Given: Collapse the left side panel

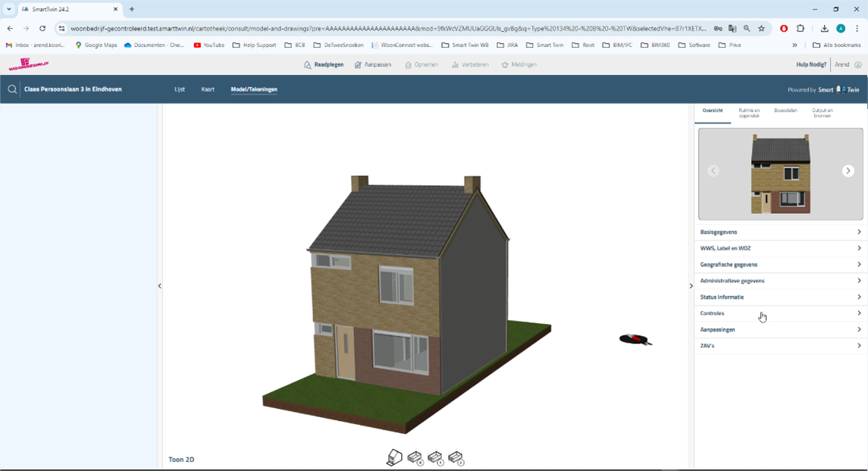Looking at the screenshot, I should (159, 286).
